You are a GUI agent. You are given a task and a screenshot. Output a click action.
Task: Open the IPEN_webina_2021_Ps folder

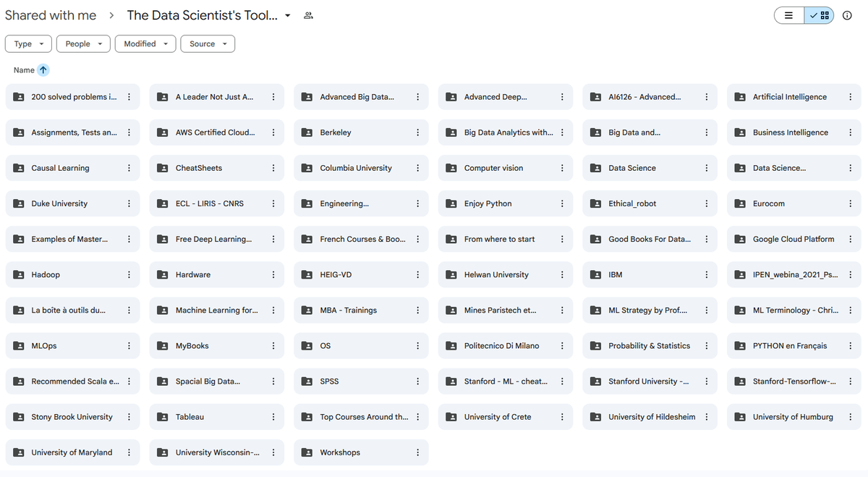pyautogui.click(x=794, y=275)
